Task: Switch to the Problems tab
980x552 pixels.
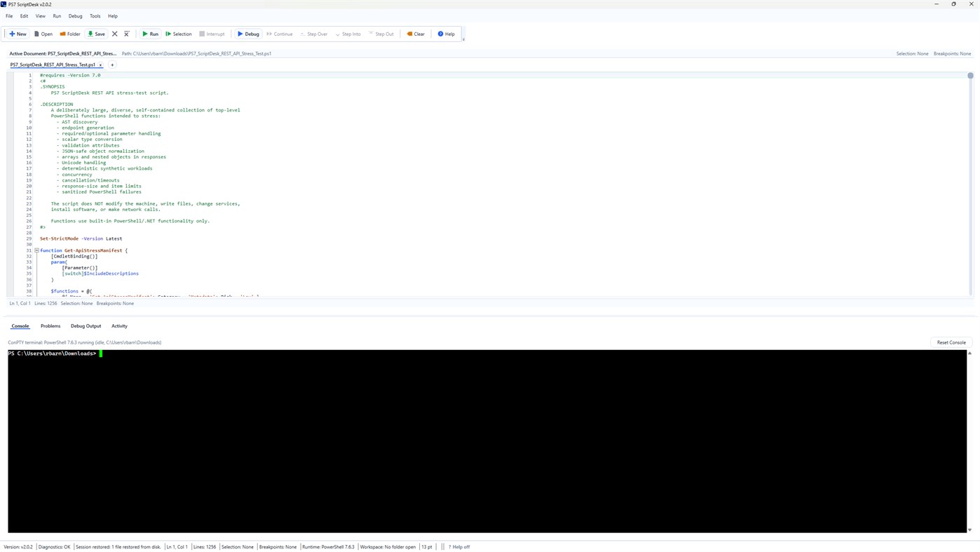Action: tap(50, 326)
